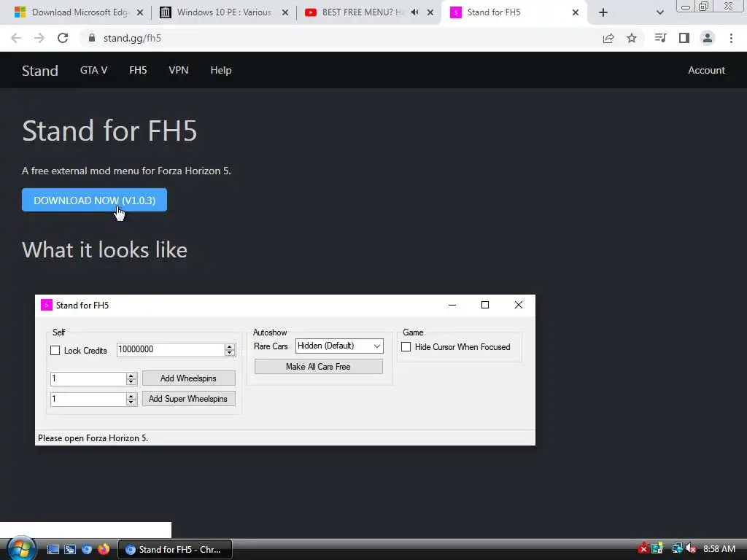Image resolution: width=747 pixels, height=560 pixels.
Task: Click the red security alert tray icon
Action: click(643, 549)
